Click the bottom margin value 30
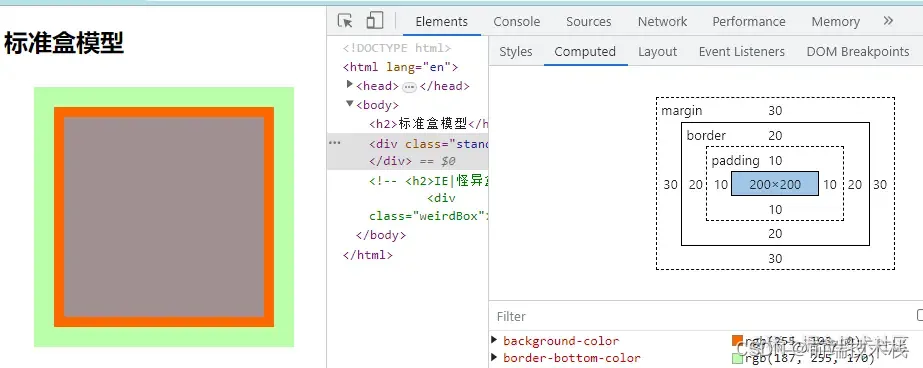 click(x=775, y=258)
